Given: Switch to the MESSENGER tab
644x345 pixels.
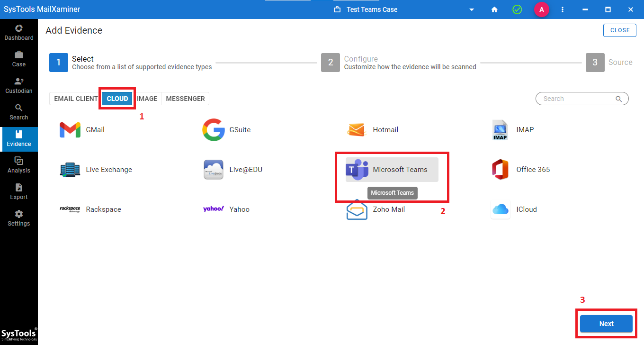Looking at the screenshot, I should click(185, 99).
